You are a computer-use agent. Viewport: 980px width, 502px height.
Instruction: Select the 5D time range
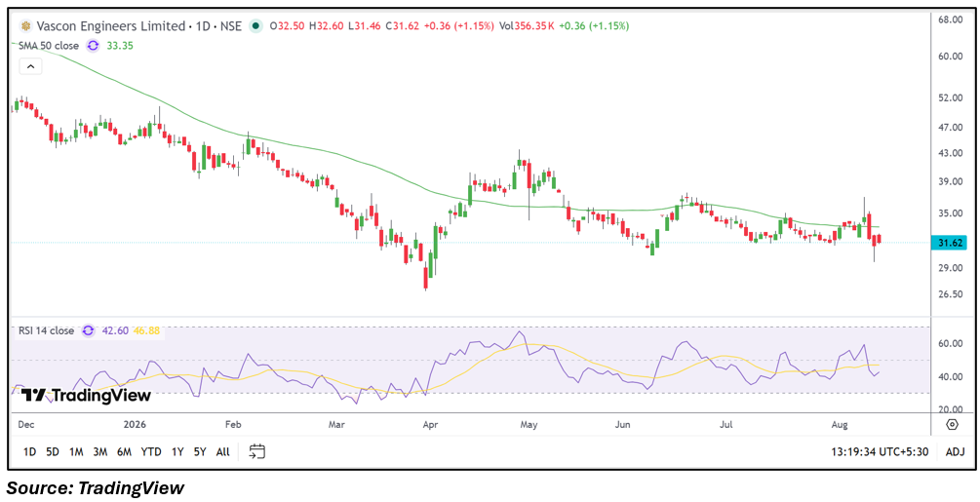click(53, 451)
